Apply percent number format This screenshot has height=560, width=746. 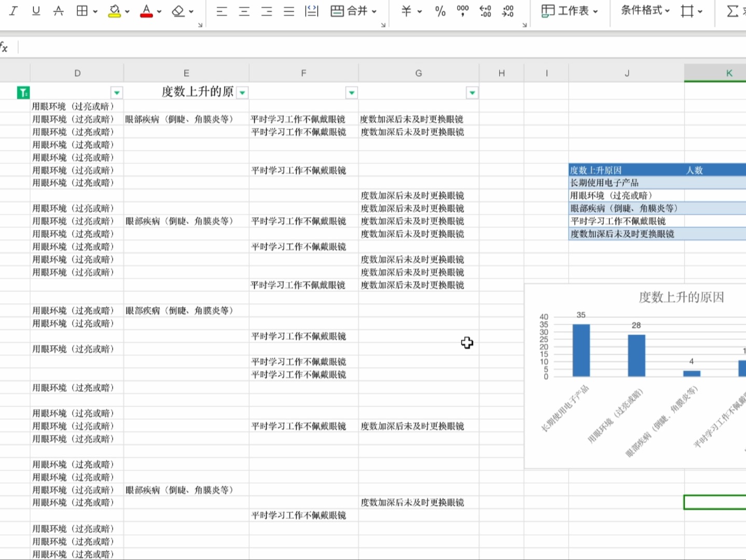439,10
